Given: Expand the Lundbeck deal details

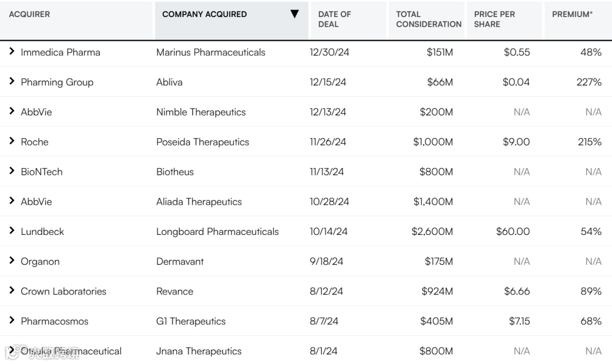Looking at the screenshot, I should (x=11, y=231).
